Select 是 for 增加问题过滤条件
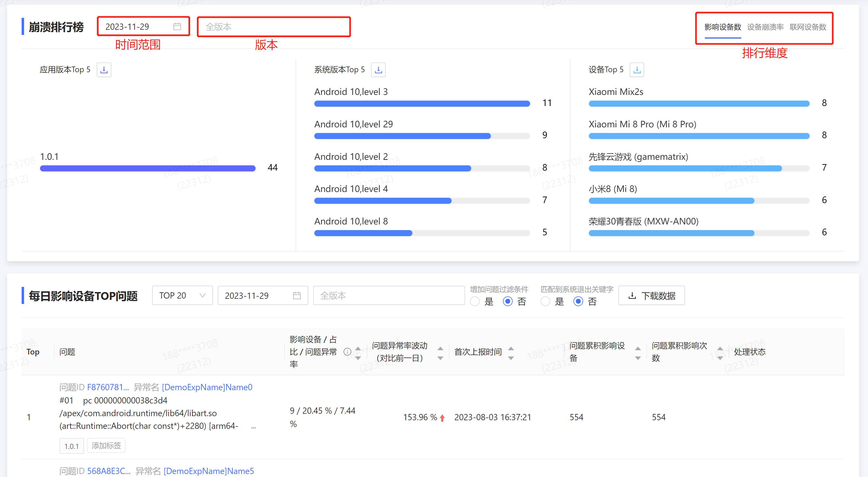 point(475,301)
